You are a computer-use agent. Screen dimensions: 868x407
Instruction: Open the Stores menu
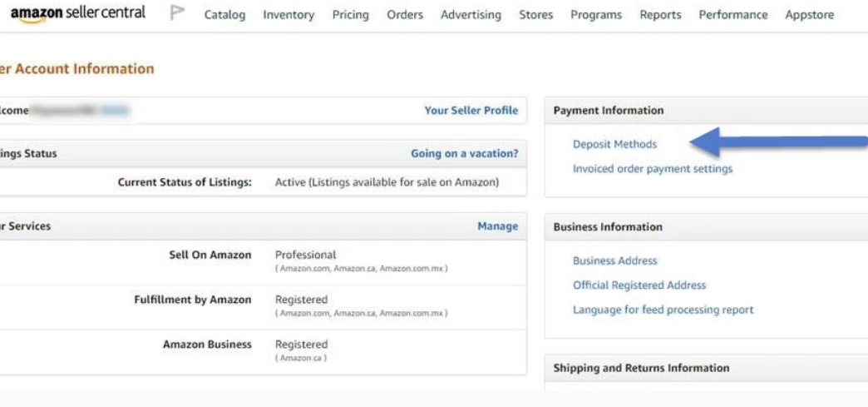[x=535, y=15]
